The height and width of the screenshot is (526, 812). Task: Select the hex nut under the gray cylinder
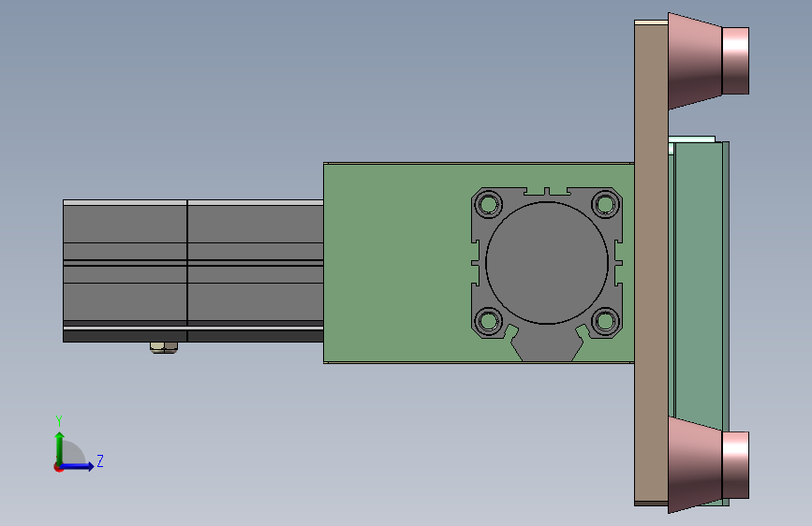click(x=164, y=347)
